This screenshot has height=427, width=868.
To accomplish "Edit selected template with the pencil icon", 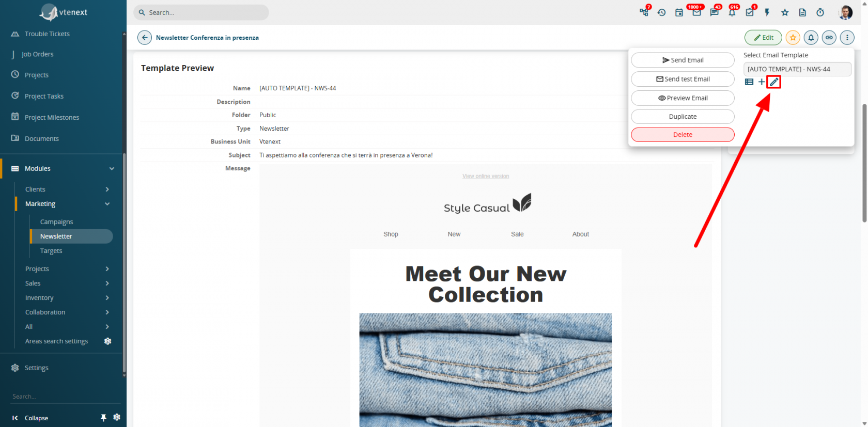I will tap(774, 82).
